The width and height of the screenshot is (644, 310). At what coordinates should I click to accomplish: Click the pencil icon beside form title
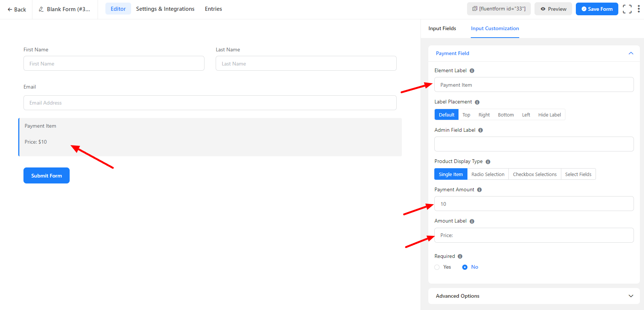pos(41,9)
